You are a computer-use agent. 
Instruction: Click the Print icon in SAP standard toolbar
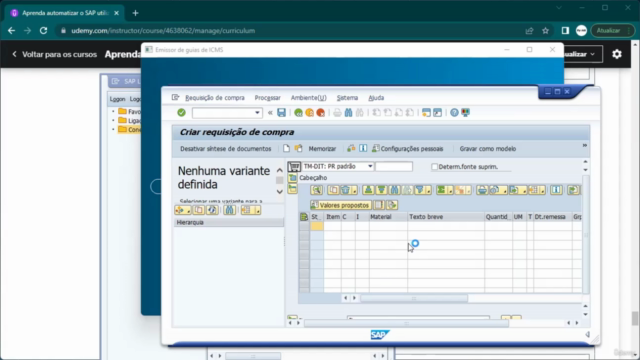coord(337,113)
